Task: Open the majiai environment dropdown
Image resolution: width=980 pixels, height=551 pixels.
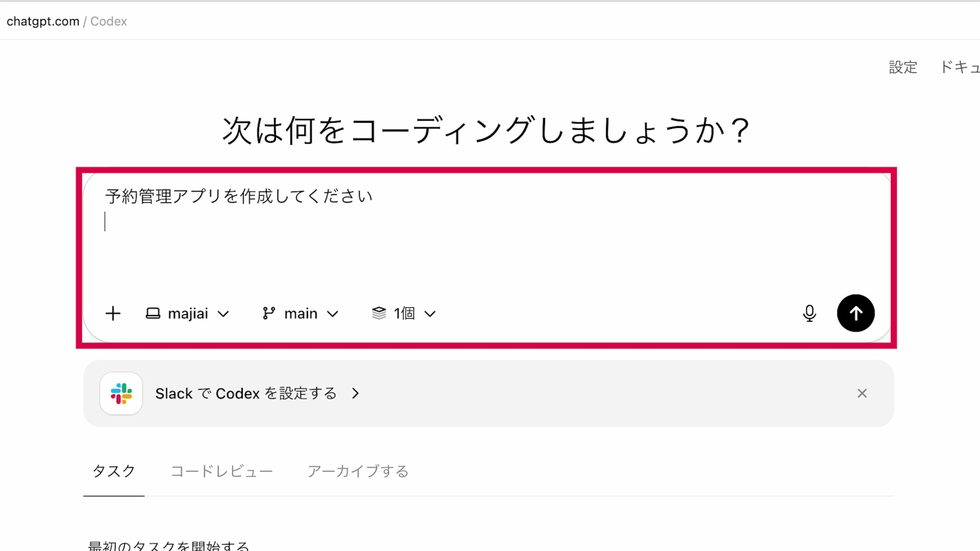Action: (188, 314)
